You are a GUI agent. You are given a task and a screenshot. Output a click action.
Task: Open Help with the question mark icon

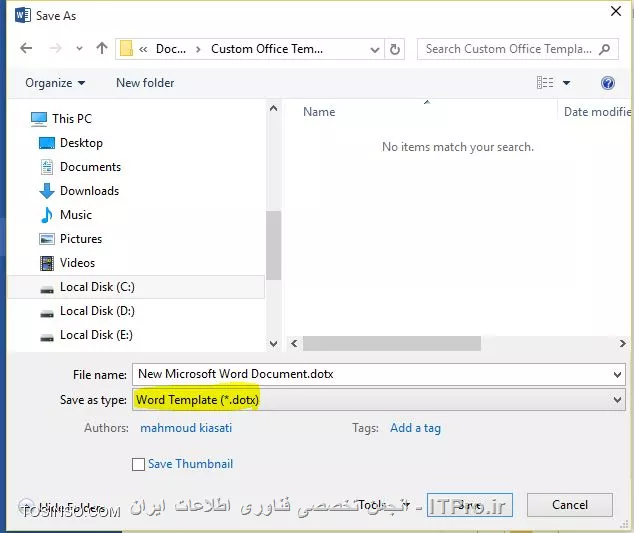608,83
